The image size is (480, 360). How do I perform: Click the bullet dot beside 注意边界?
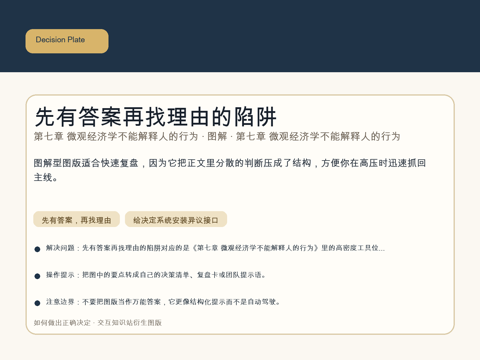tap(37, 303)
